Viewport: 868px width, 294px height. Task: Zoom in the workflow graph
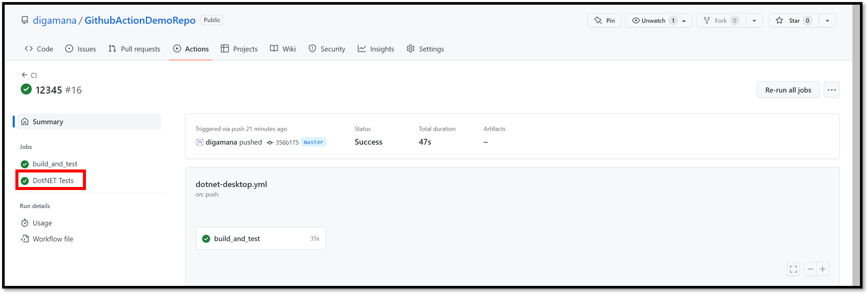pos(823,269)
